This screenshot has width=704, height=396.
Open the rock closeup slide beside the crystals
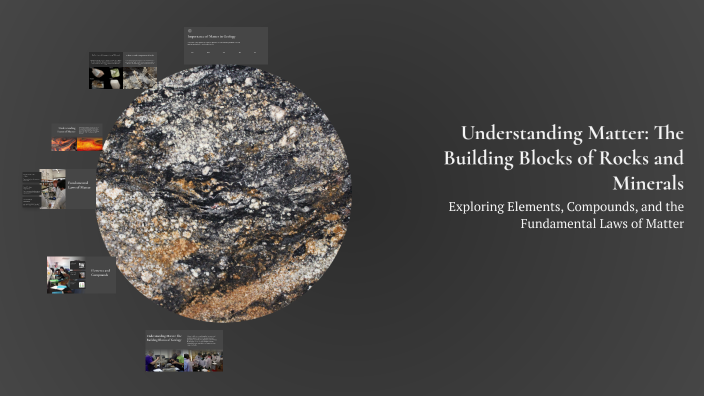(x=140, y=70)
